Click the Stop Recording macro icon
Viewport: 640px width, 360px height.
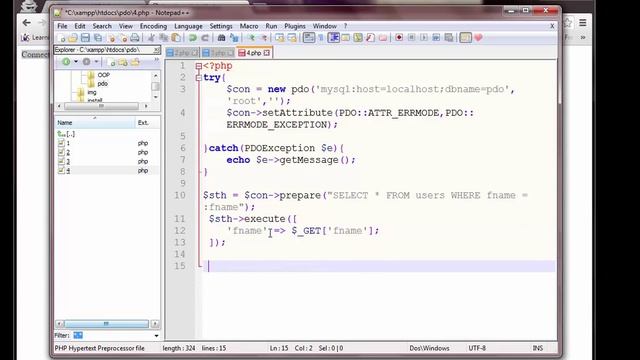click(x=411, y=38)
